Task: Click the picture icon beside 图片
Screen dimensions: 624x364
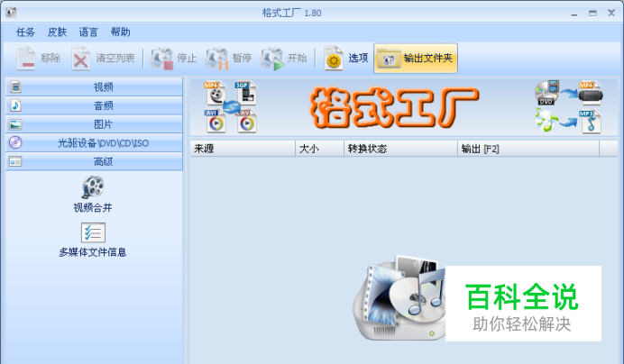Action: click(x=15, y=124)
